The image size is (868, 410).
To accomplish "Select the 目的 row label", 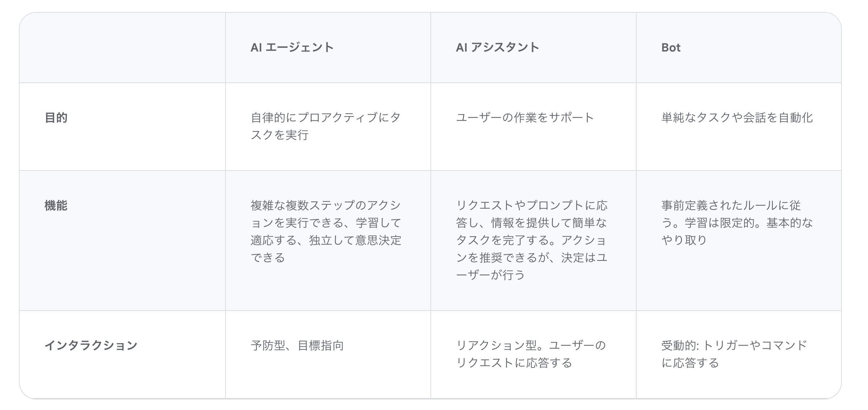I will coord(56,118).
